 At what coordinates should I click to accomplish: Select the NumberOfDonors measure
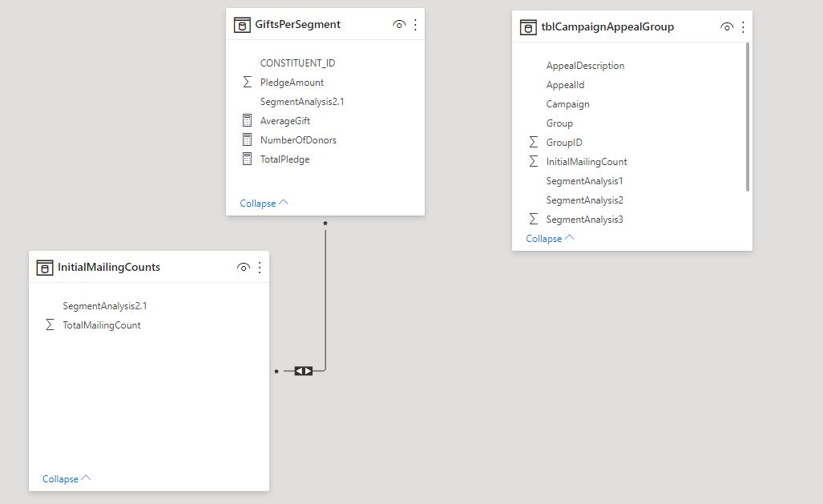click(x=298, y=140)
